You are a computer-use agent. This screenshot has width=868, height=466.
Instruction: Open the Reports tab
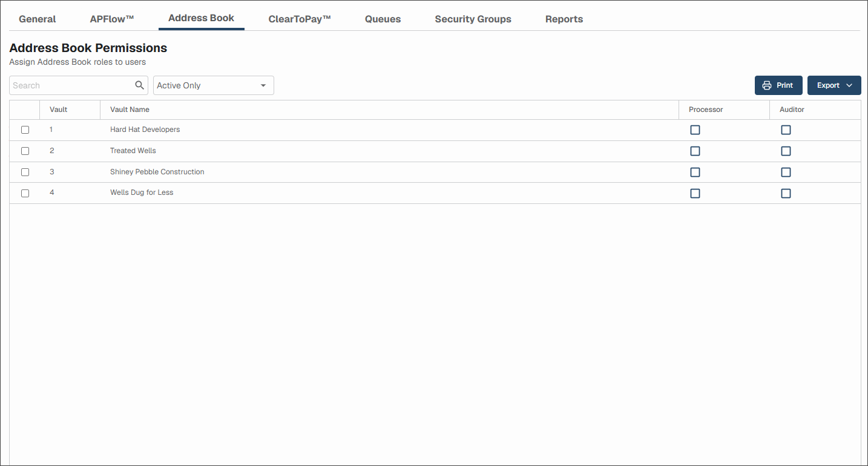click(x=564, y=19)
